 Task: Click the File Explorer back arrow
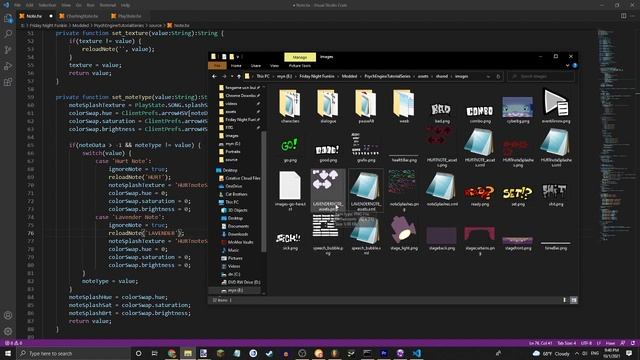pos(215,76)
